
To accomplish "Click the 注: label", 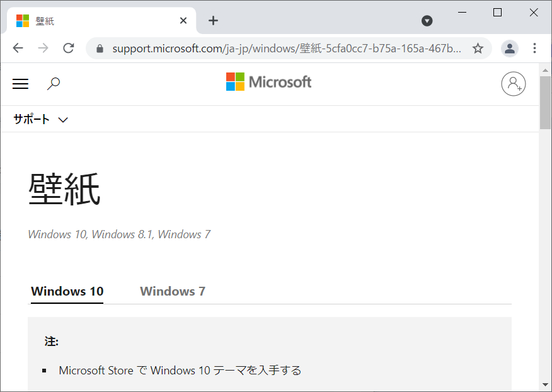I will (x=52, y=342).
